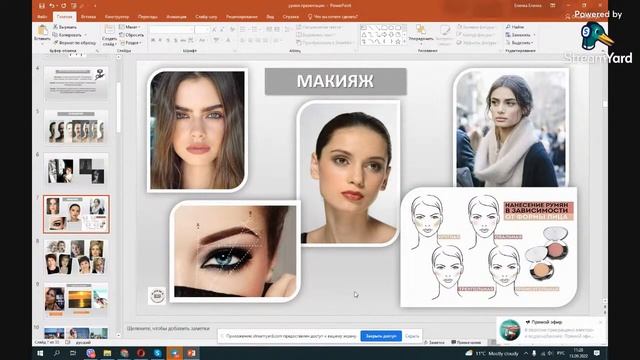This screenshot has width=640, height=360.
Task: Select the МАКИЯЖ title box
Action: coord(336,81)
